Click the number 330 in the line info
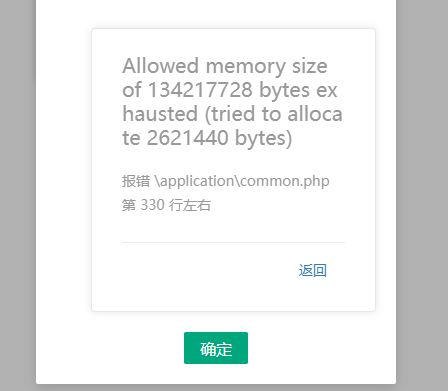Viewport: 448px width, 391px height. [152, 205]
